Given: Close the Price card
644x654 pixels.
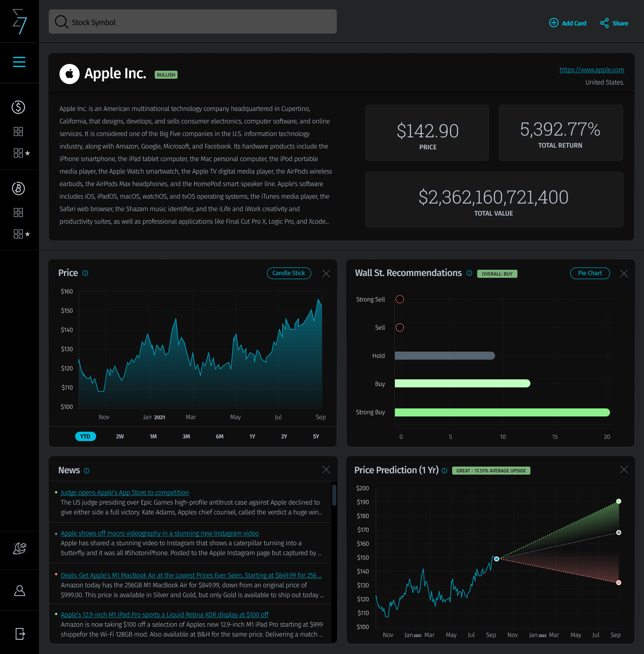Looking at the screenshot, I should (x=326, y=273).
